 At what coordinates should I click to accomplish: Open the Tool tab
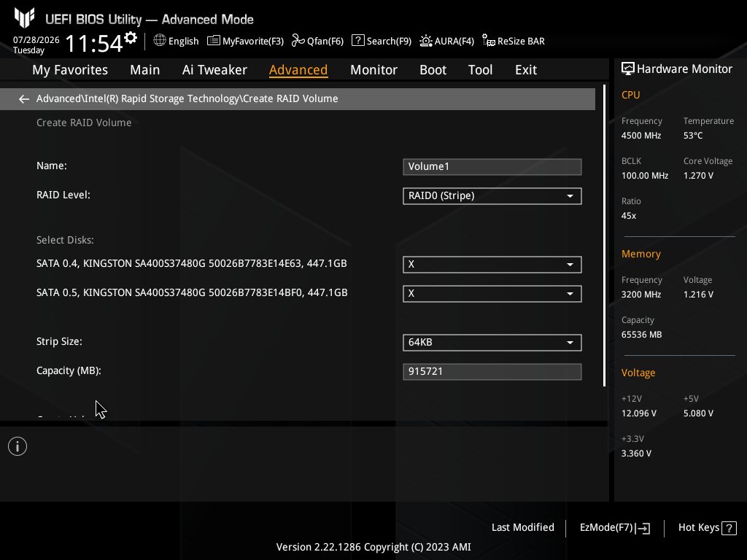(480, 70)
